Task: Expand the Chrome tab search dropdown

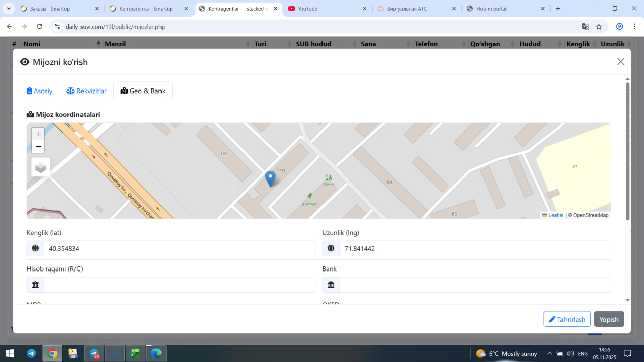Action: click(x=9, y=9)
